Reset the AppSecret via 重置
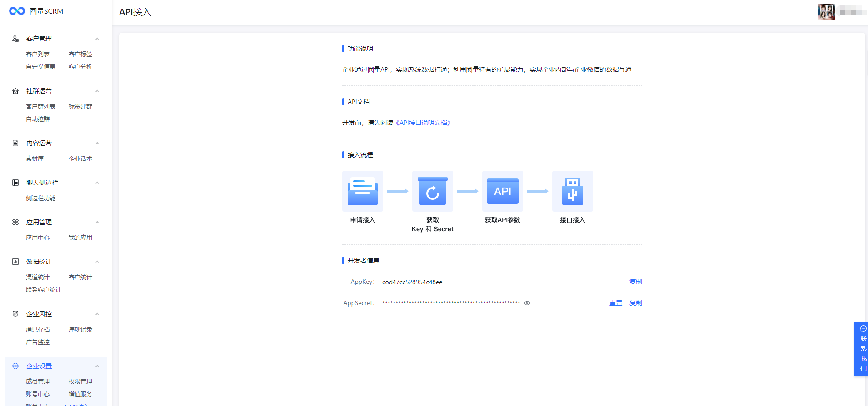This screenshot has width=868, height=406. tap(615, 303)
